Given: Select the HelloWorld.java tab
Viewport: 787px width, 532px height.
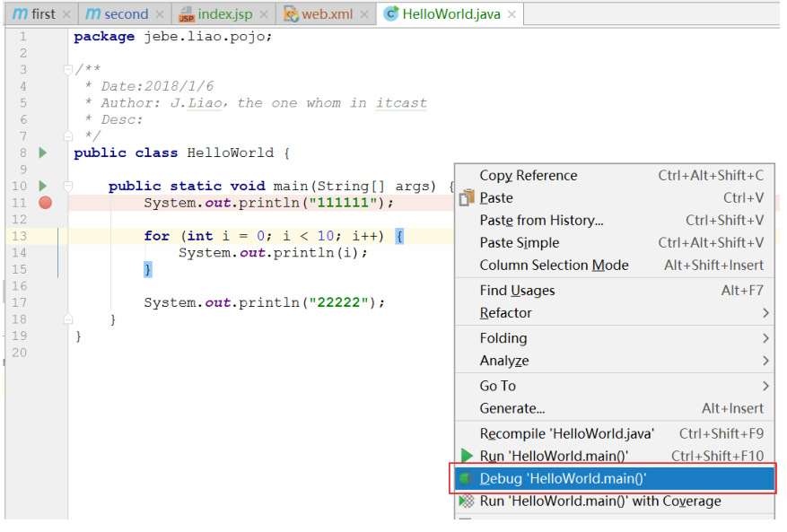Looking at the screenshot, I should coord(451,14).
